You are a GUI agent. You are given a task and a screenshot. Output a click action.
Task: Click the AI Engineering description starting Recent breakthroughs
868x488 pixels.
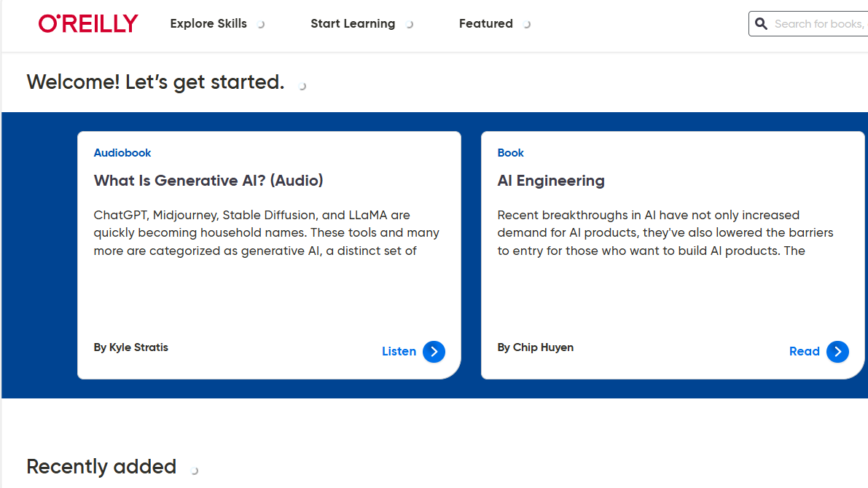coord(665,233)
